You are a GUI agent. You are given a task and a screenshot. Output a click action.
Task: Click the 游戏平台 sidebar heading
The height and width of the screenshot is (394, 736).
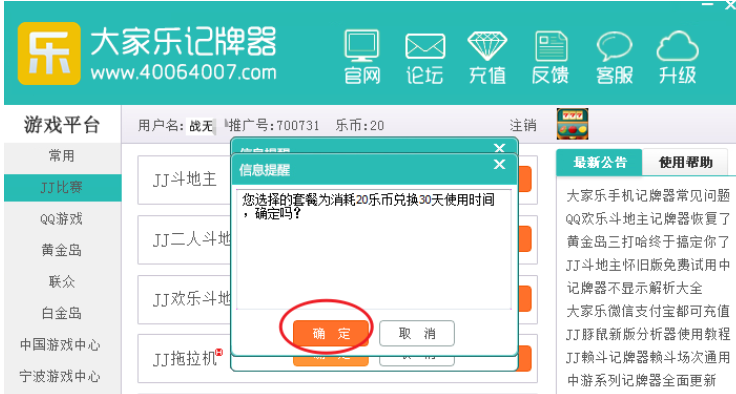click(62, 125)
